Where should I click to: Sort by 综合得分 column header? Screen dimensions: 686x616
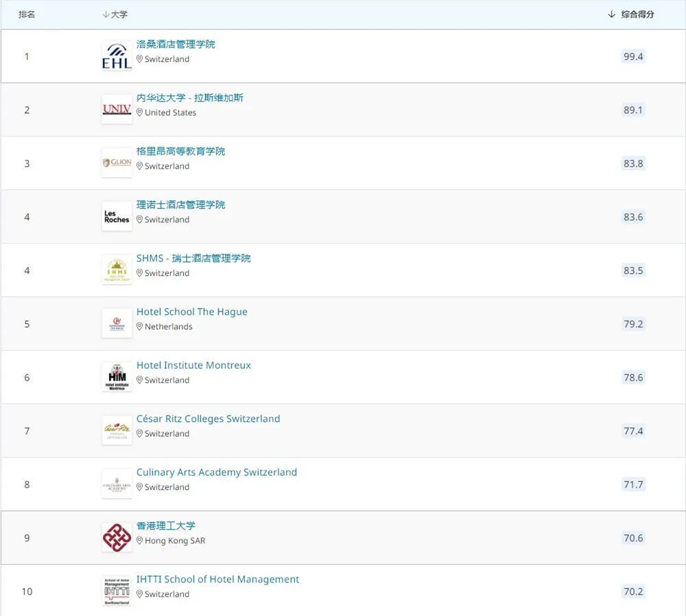631,14
